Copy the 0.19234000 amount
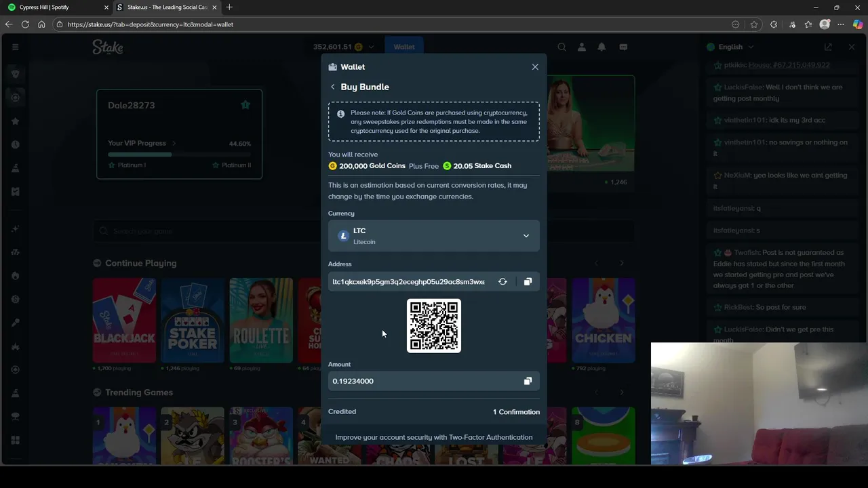The image size is (868, 488). pyautogui.click(x=528, y=381)
